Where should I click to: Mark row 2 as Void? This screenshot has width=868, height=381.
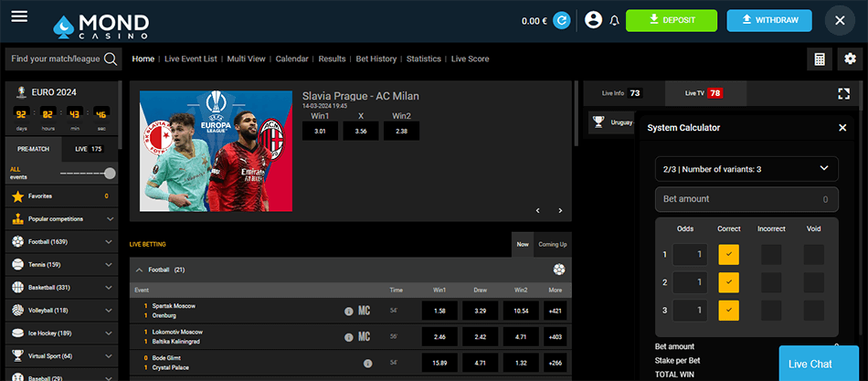(814, 282)
